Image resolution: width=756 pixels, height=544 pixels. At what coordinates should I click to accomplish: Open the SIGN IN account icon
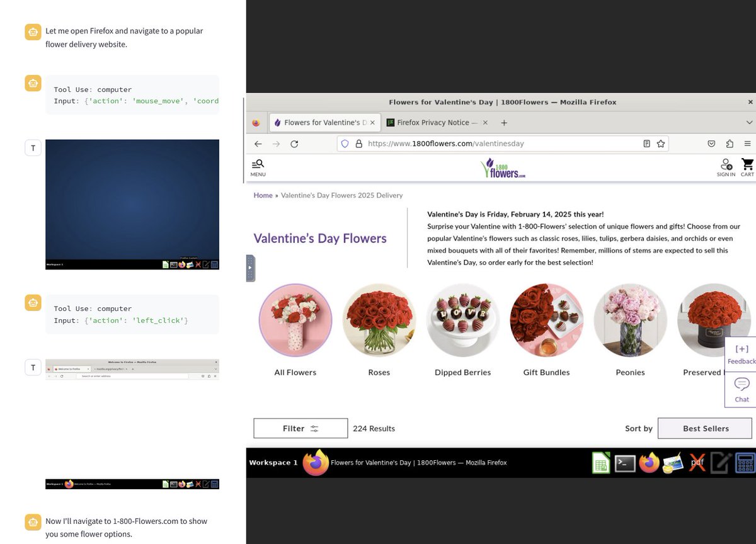point(726,167)
